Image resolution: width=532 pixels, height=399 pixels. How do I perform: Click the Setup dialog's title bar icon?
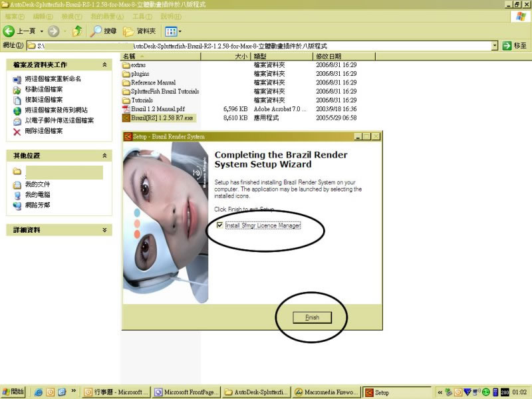pos(128,136)
